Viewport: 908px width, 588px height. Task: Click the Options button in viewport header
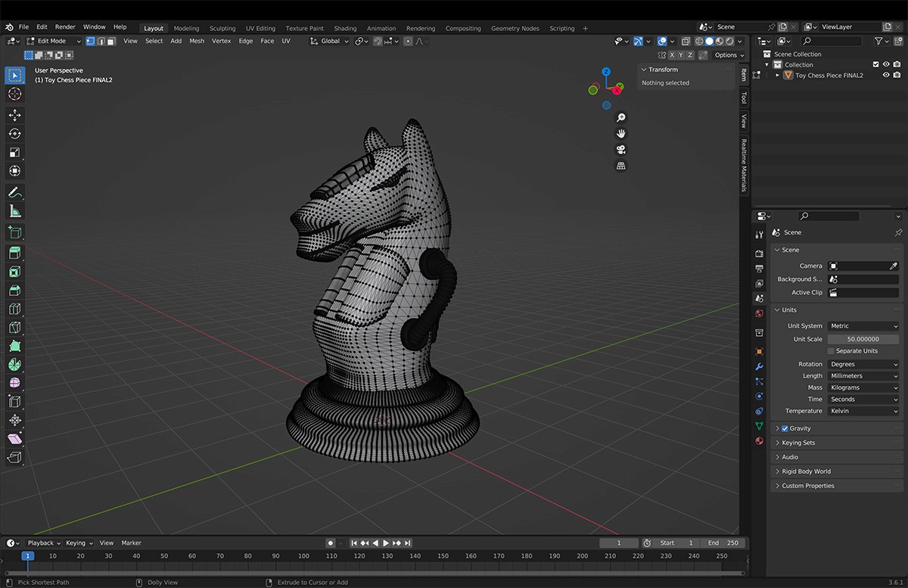coord(728,54)
